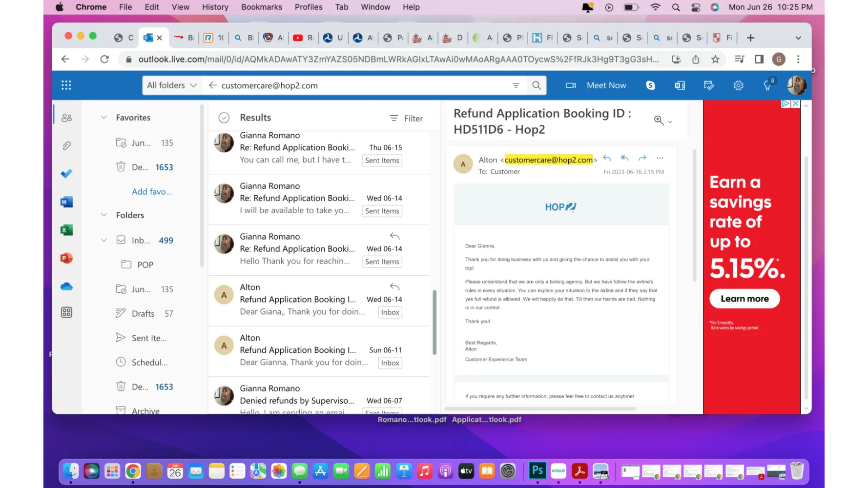Click the reading pane horizontal scrollbar
Screen dimensions: 868x488
(x=540, y=408)
